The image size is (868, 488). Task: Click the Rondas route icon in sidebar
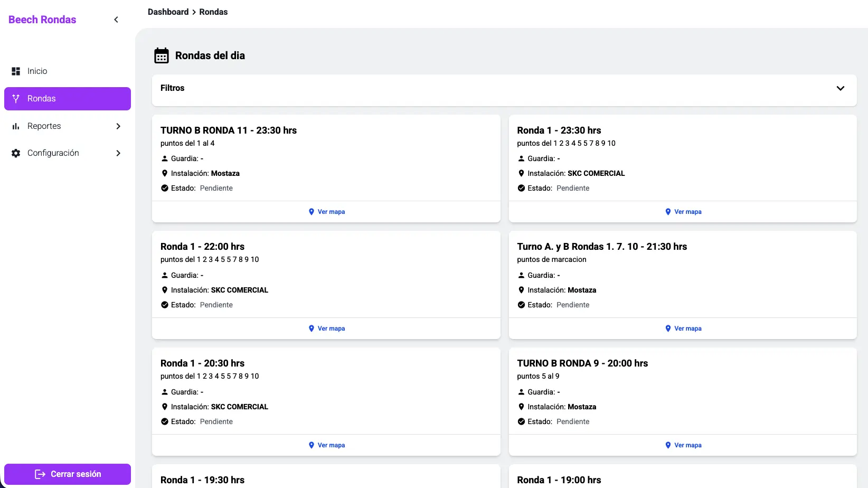[x=16, y=99]
